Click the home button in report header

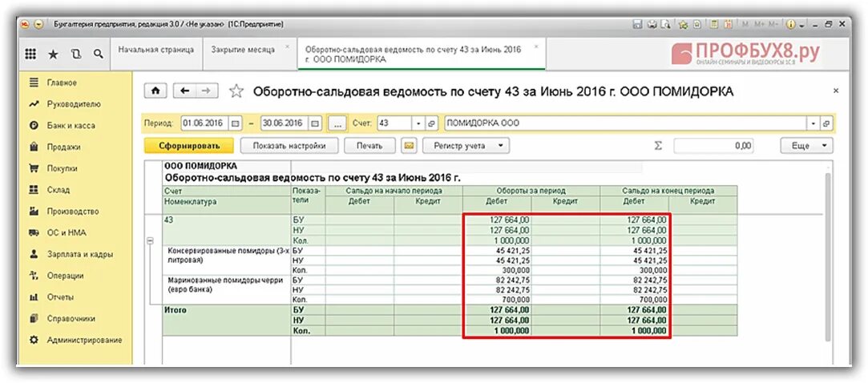pyautogui.click(x=156, y=91)
